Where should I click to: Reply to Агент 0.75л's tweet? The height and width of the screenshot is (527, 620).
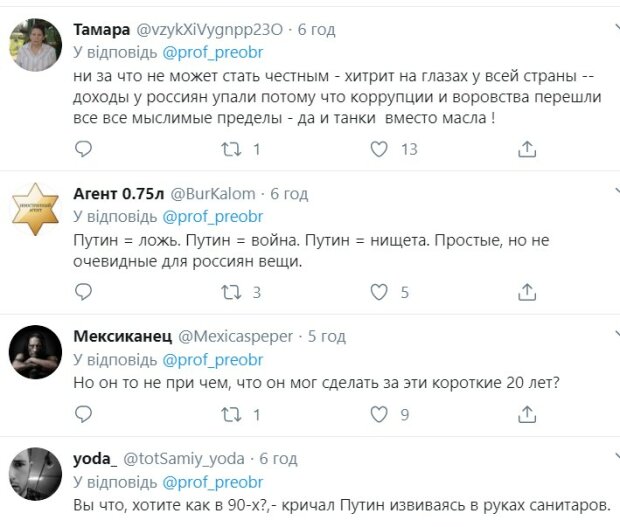click(84, 292)
